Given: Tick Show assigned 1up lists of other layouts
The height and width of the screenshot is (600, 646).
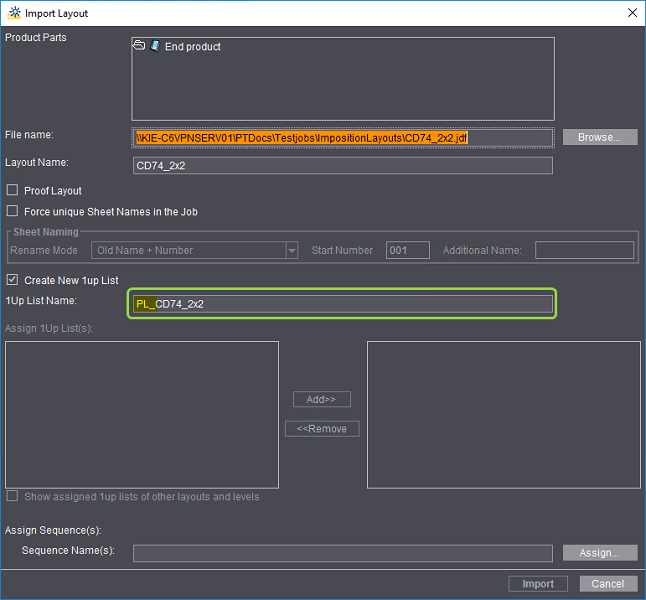Looking at the screenshot, I should [13, 496].
